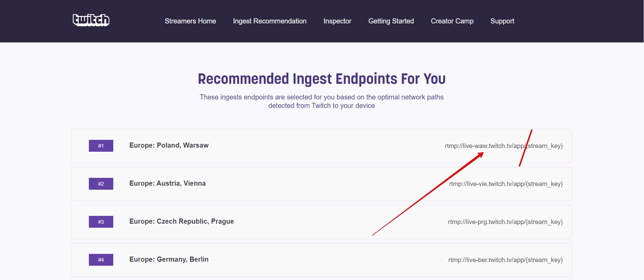
Task: Click the #1 rank badge
Action: pos(101,146)
